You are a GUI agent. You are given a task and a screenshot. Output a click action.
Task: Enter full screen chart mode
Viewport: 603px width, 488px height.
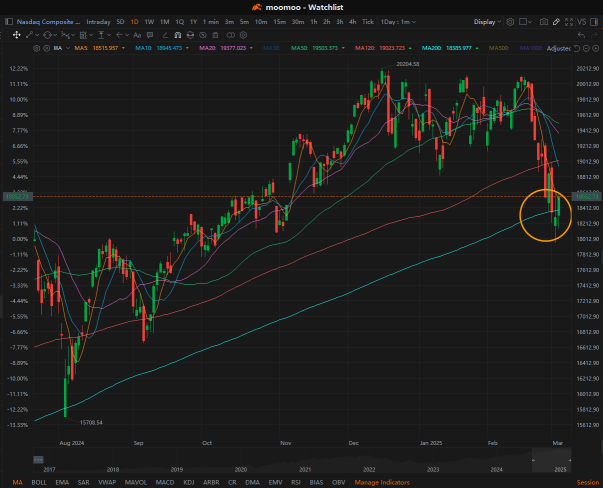(569, 22)
